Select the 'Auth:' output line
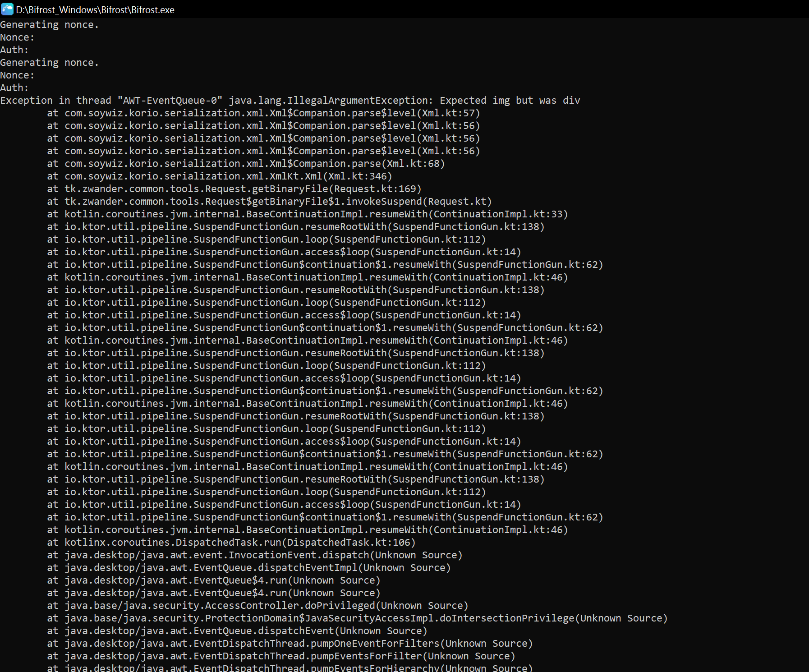This screenshot has width=809, height=672. (14, 50)
